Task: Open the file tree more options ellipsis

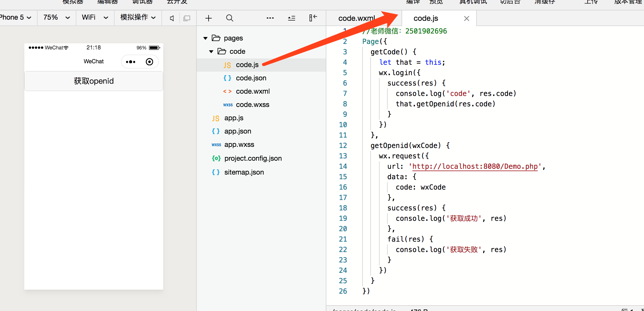Action: pyautogui.click(x=270, y=18)
